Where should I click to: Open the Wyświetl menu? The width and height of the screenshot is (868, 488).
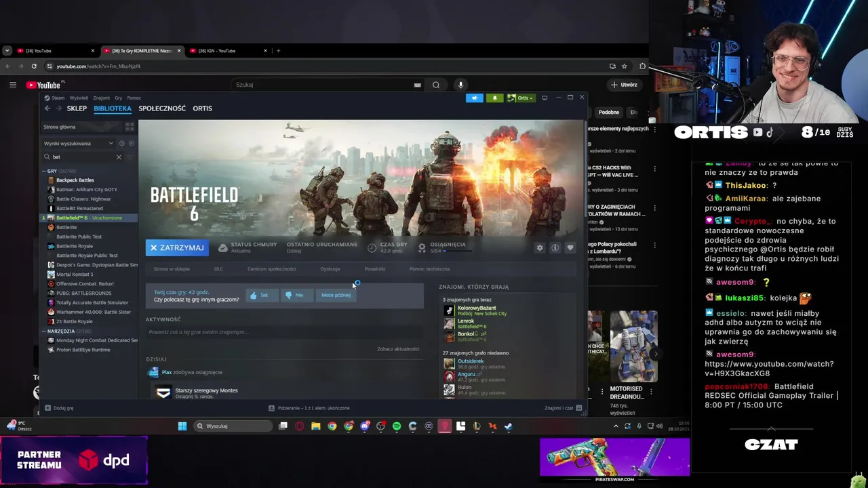79,98
